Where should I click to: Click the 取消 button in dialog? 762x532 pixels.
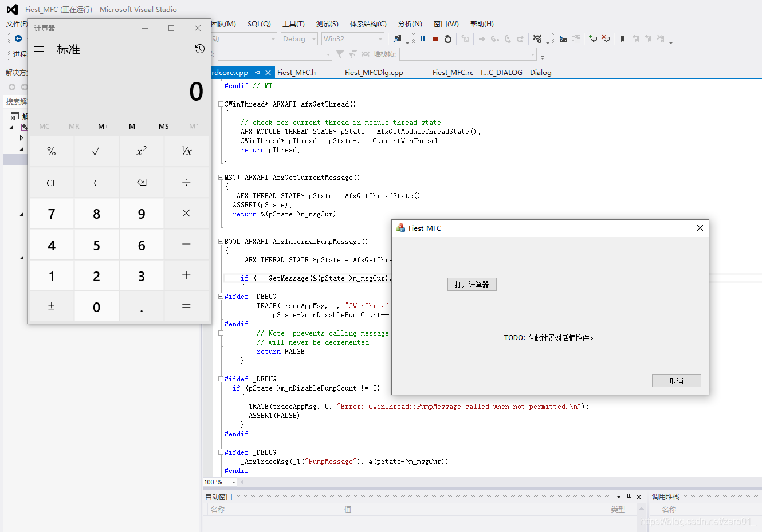click(677, 381)
